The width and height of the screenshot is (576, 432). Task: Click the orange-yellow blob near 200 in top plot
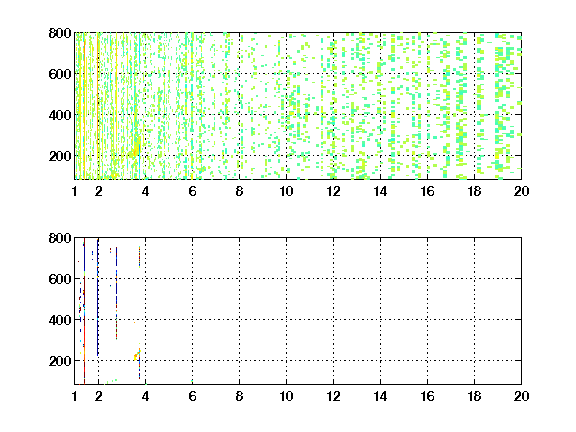[136, 150]
